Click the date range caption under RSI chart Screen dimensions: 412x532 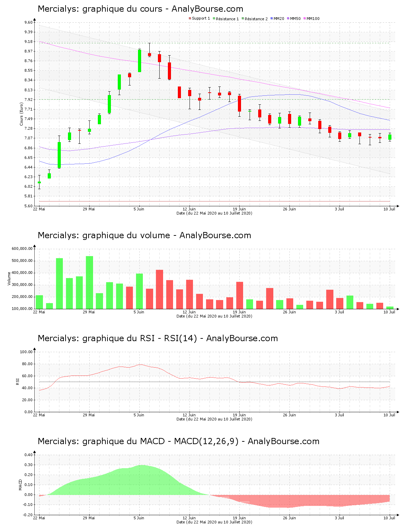point(214,419)
